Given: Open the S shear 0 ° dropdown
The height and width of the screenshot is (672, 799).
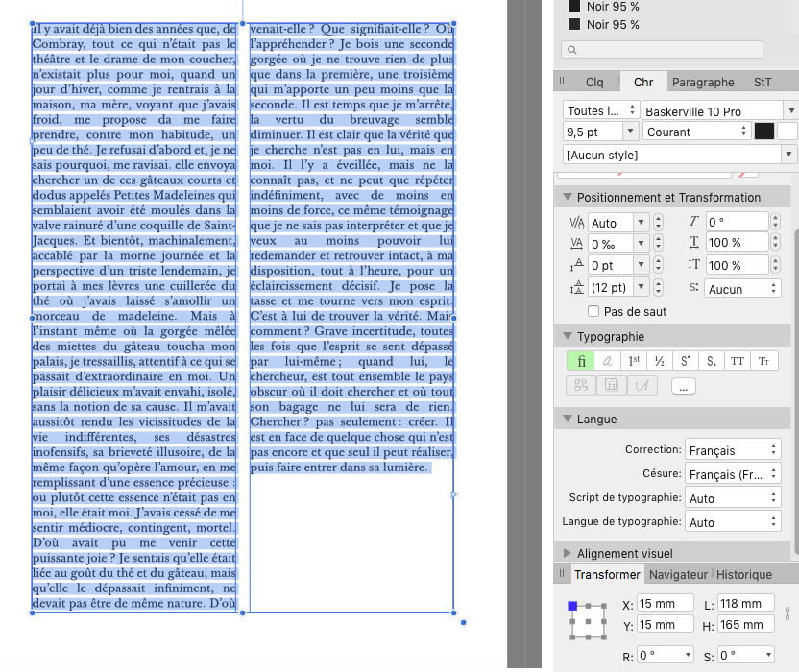Looking at the screenshot, I should click(x=746, y=655).
